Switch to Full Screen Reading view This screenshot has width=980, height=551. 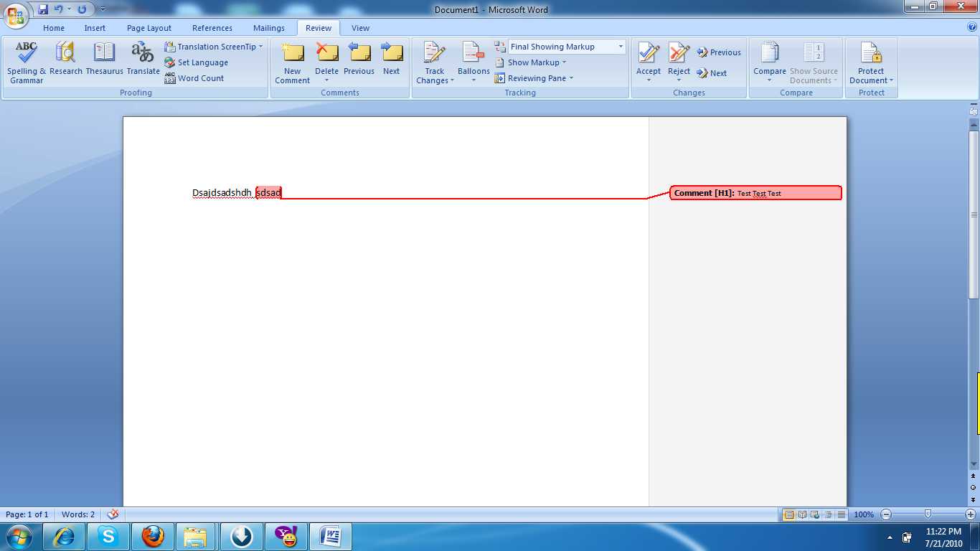[802, 514]
